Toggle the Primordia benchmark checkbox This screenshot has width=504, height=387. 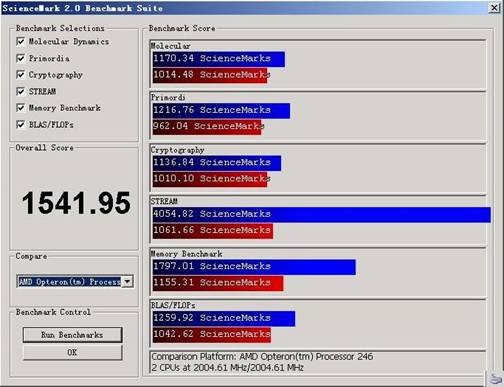[20, 58]
